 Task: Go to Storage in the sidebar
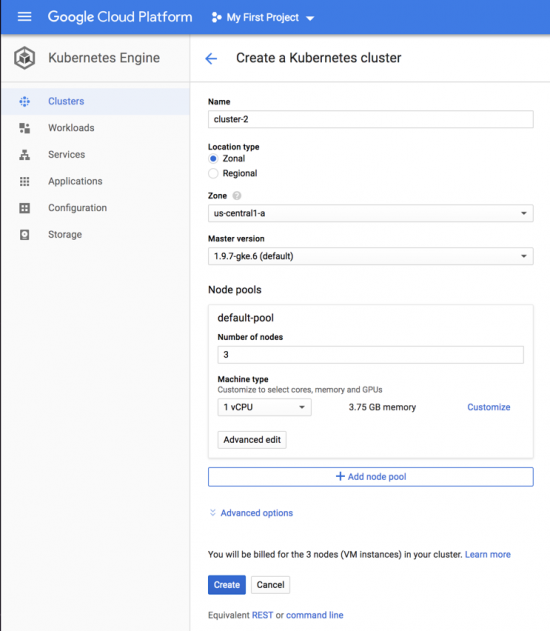pyautogui.click(x=95, y=235)
